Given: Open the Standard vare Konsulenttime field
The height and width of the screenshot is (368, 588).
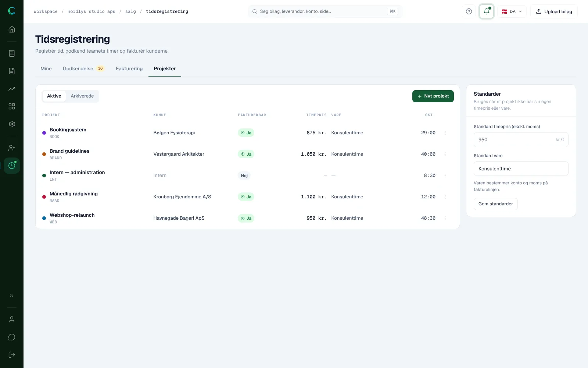Looking at the screenshot, I should pos(521,169).
